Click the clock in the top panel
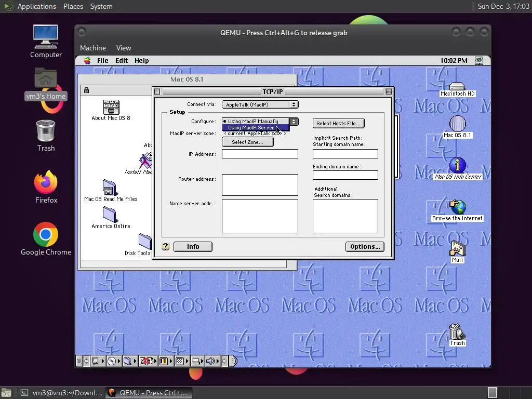The height and width of the screenshot is (399, 532). click(503, 6)
